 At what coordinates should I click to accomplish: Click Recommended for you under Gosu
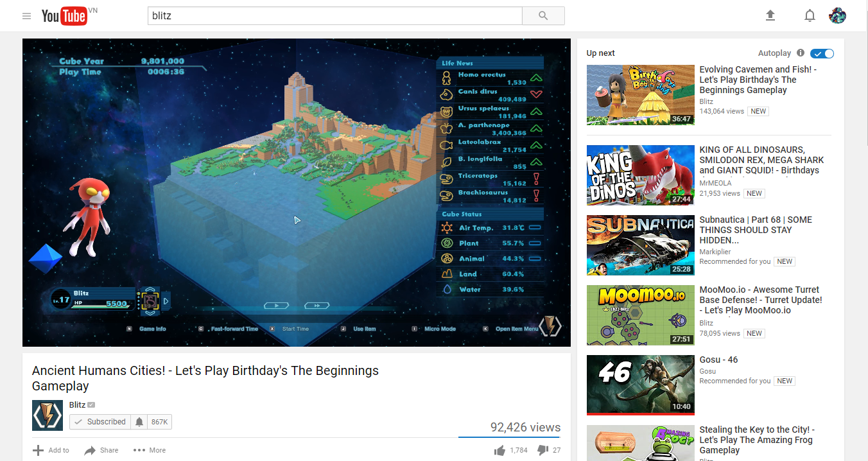point(734,381)
